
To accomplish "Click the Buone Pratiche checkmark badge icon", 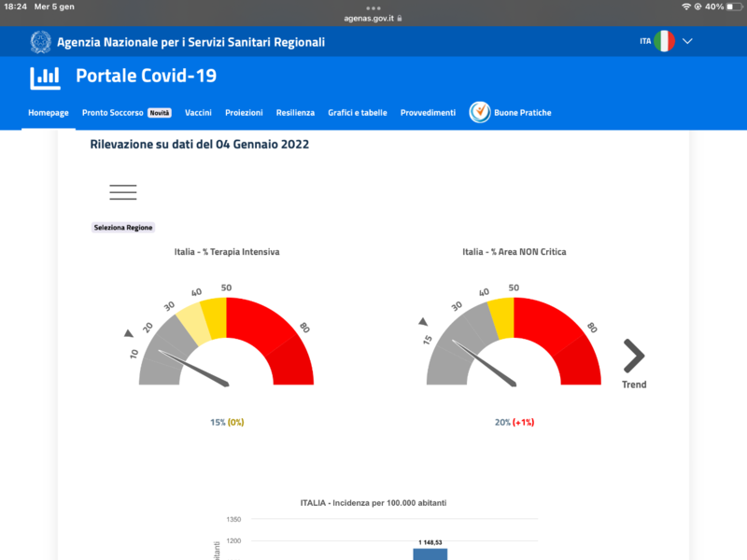I will pyautogui.click(x=479, y=112).
